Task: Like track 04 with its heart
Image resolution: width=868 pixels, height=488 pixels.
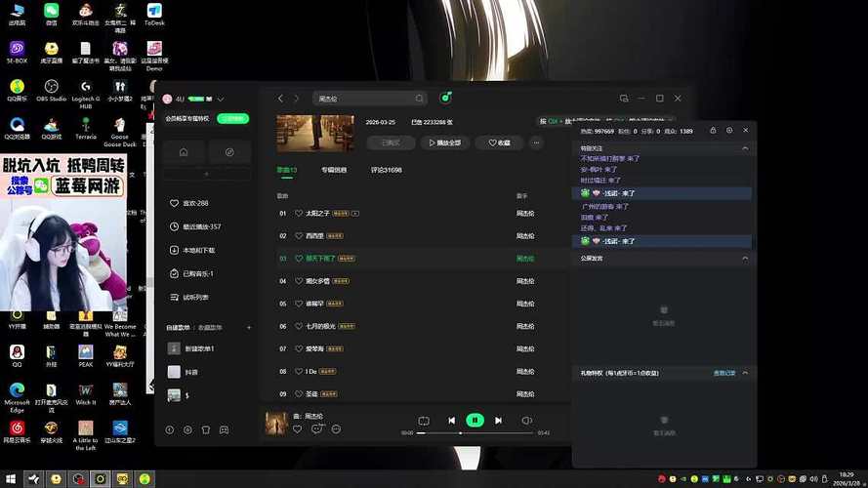Action: 299,281
